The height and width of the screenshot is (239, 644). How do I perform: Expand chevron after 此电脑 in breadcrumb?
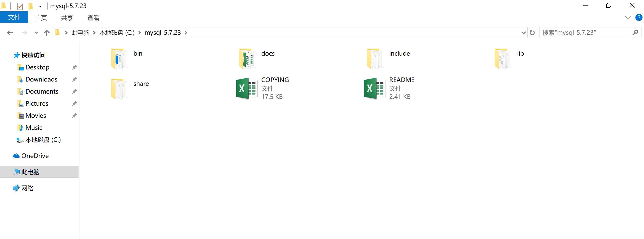pos(94,33)
